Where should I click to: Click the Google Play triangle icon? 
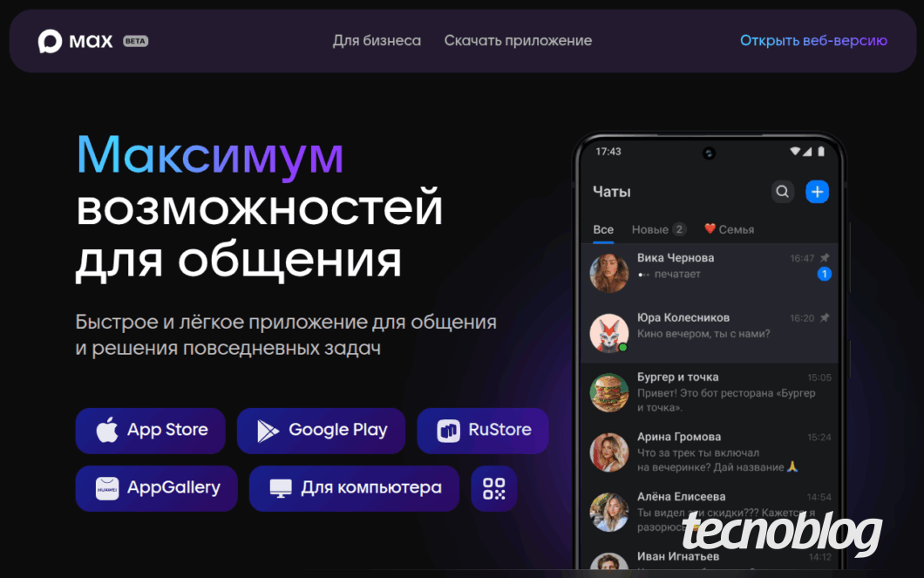265,430
